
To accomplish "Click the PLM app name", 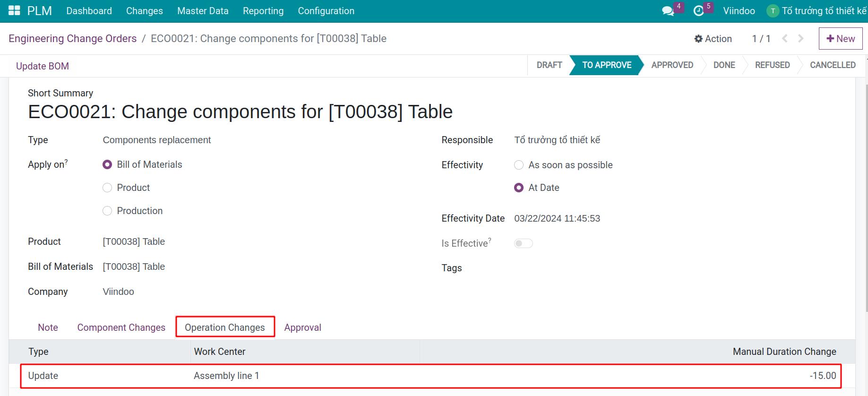I will pos(40,11).
